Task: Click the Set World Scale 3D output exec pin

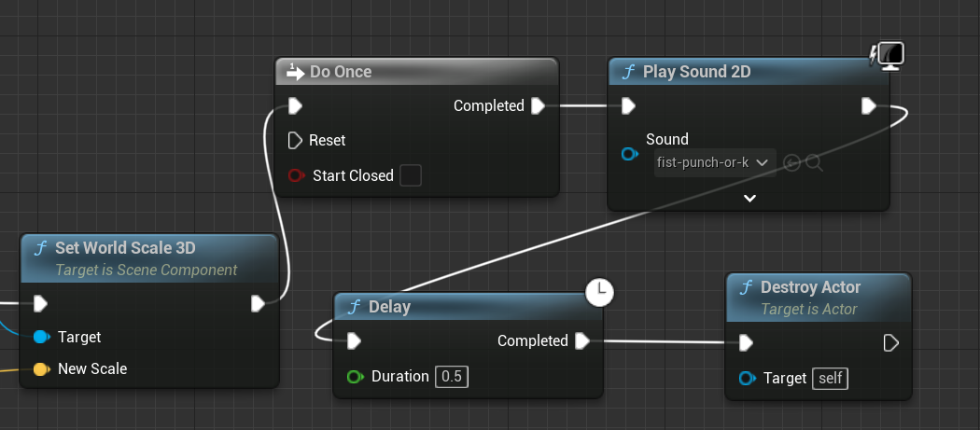Action: [x=259, y=304]
